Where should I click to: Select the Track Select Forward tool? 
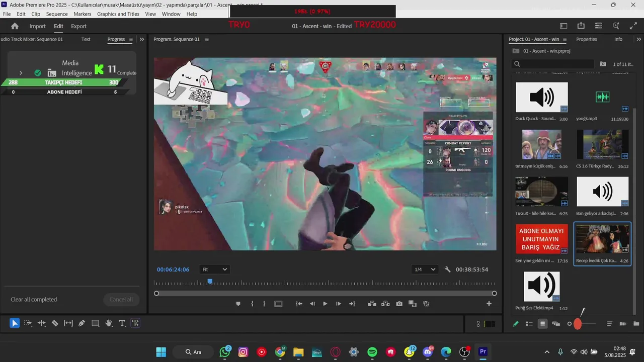(x=28, y=323)
